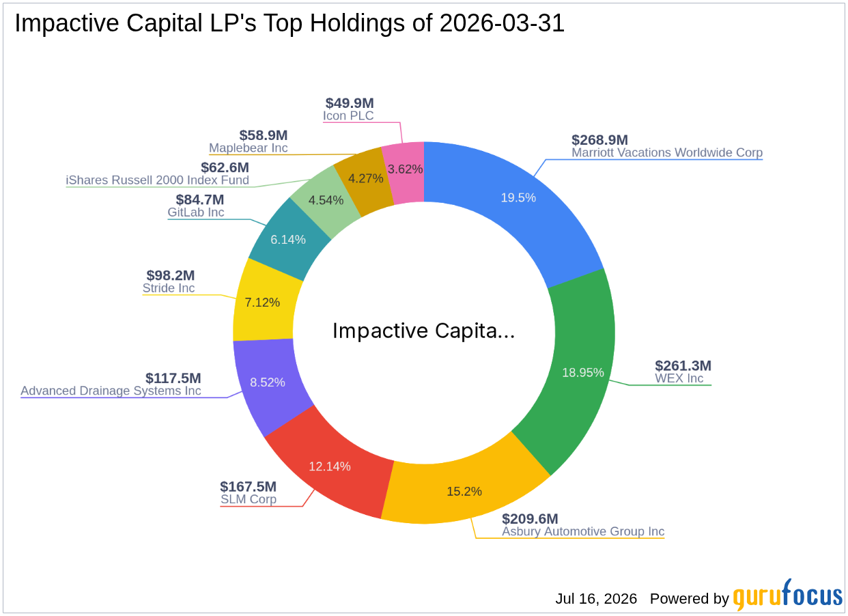
Task: Click the iShares Russell 2000 Index Fund label
Action: point(157,180)
